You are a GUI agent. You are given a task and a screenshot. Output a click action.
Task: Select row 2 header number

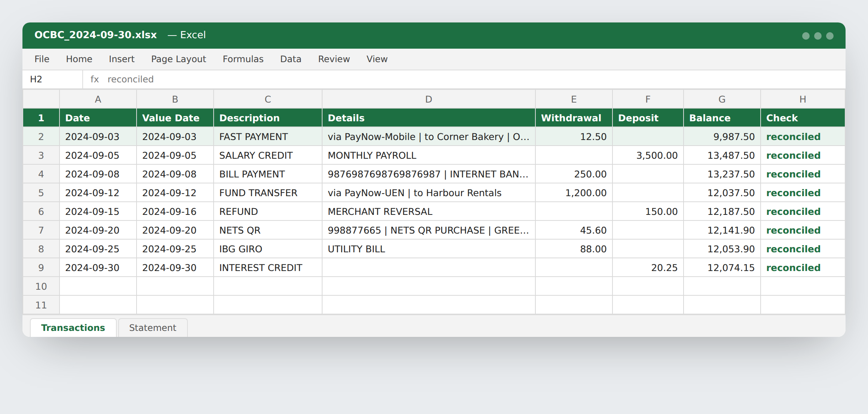(x=41, y=137)
